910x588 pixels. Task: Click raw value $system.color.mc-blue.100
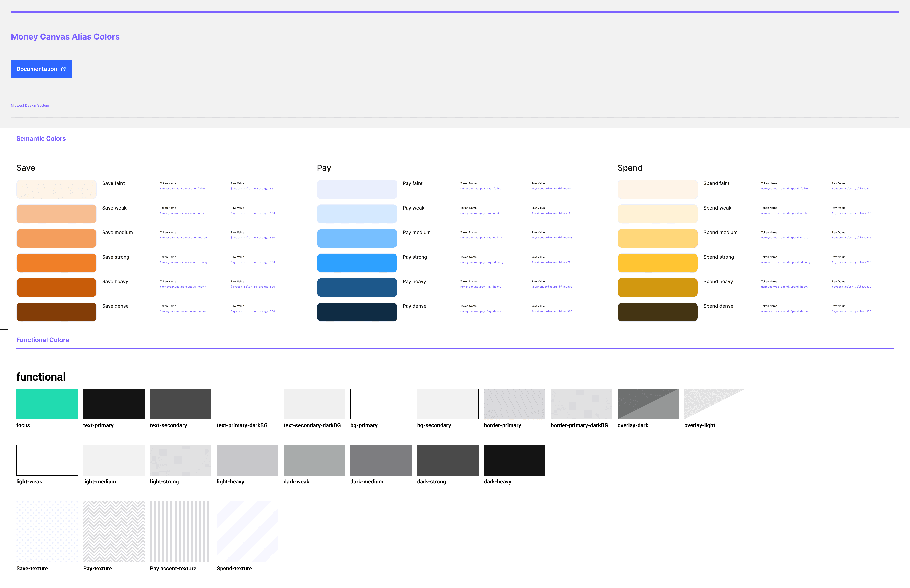[552, 213]
